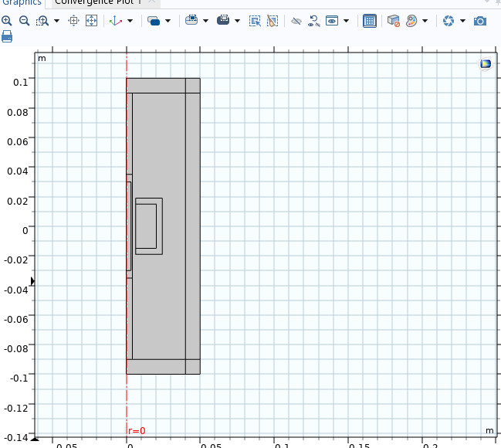This screenshot has height=448, width=501.
Task: Click the Zoom Out magnifier icon
Action: click(x=23, y=21)
